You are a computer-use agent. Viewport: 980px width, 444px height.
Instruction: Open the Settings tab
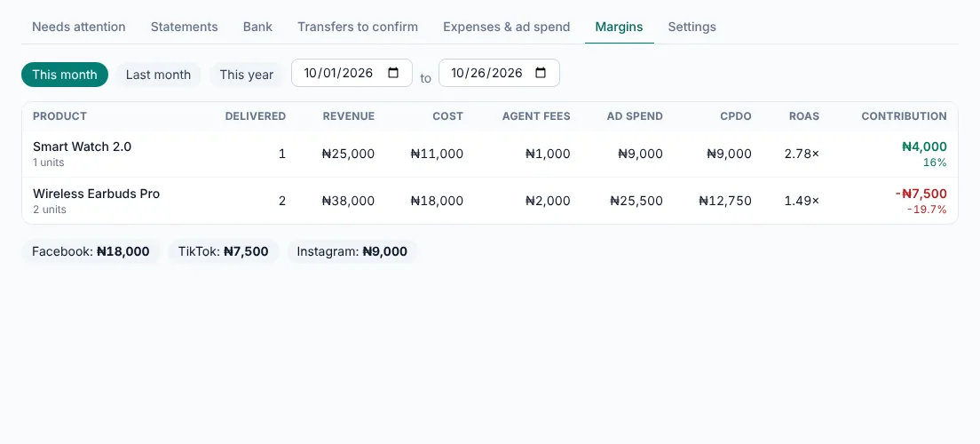pyautogui.click(x=692, y=27)
